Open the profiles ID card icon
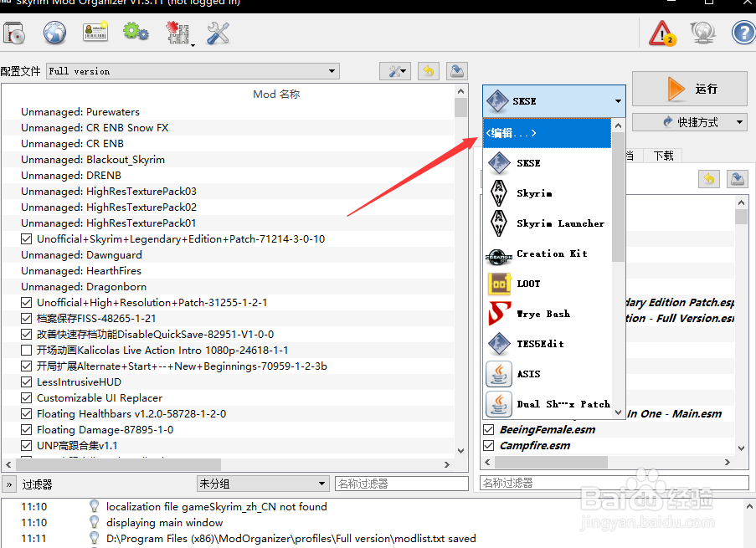This screenshot has height=548, width=756. (x=95, y=33)
